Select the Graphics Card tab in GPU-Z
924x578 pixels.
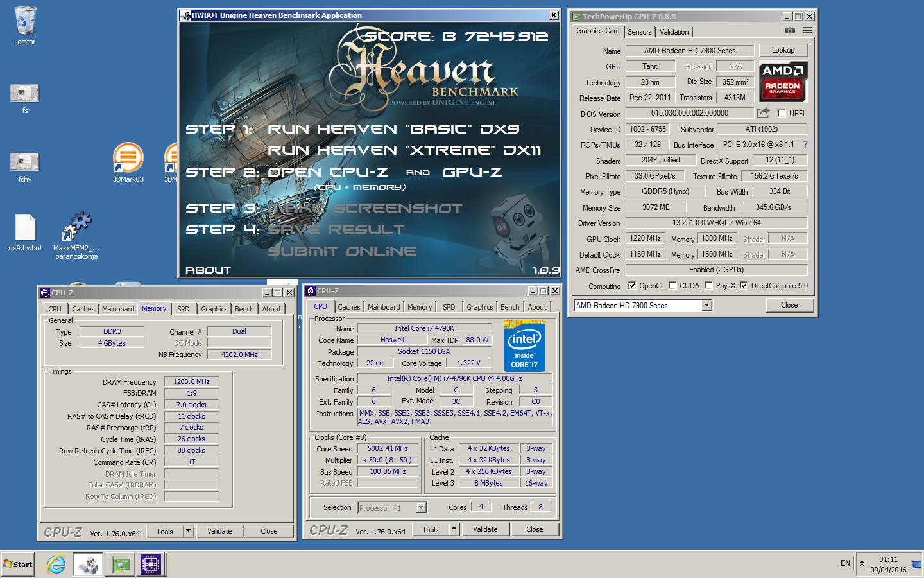pos(598,31)
